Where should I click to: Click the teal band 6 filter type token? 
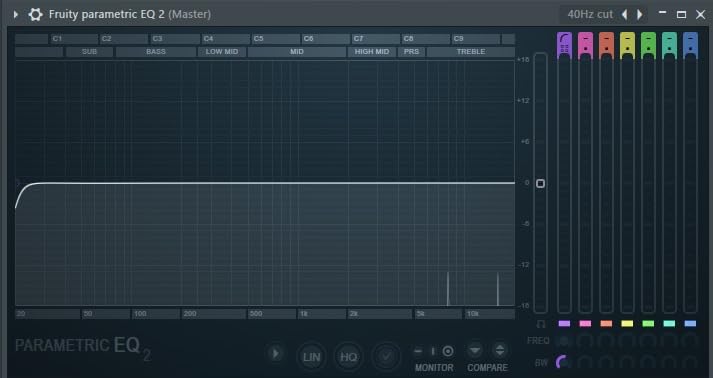tap(669, 45)
